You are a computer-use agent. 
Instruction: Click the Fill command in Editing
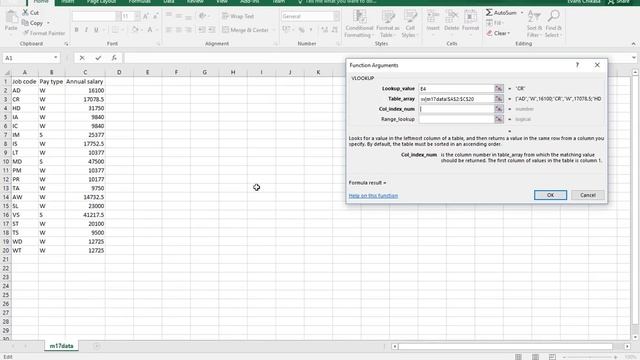coord(494,23)
